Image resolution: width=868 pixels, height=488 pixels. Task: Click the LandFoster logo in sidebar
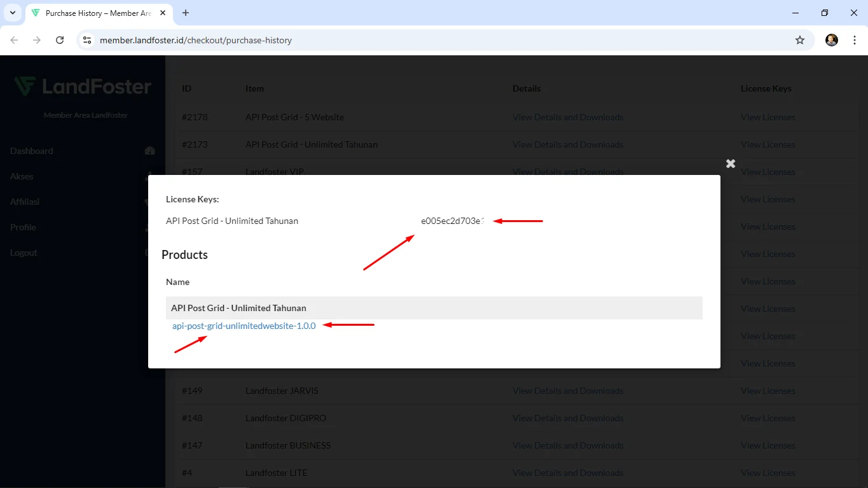coord(83,87)
